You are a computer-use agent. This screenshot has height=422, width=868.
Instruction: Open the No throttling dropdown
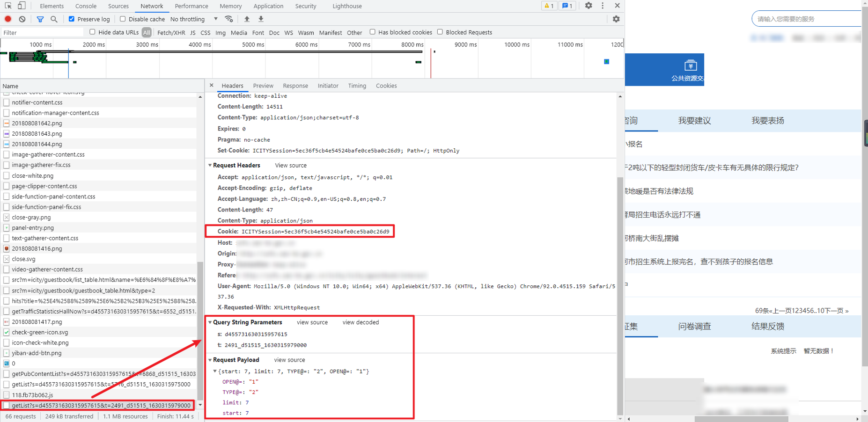194,19
